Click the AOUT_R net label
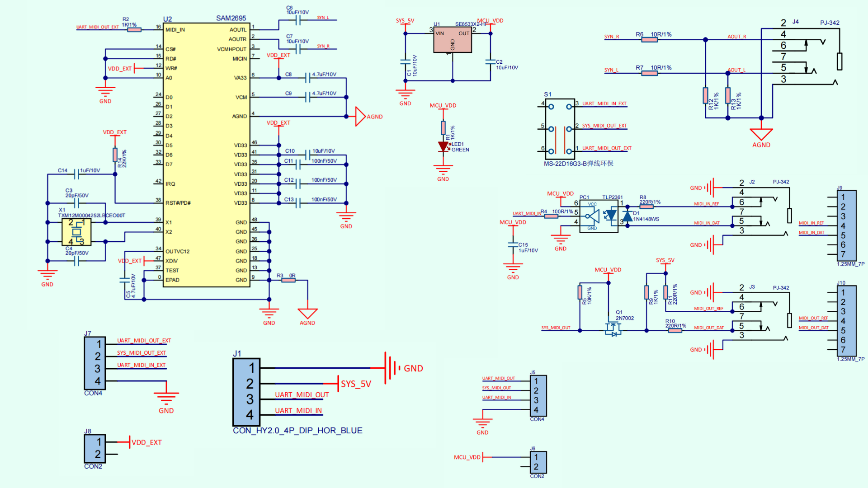Image resolution: width=868 pixels, height=488 pixels. 737,37
